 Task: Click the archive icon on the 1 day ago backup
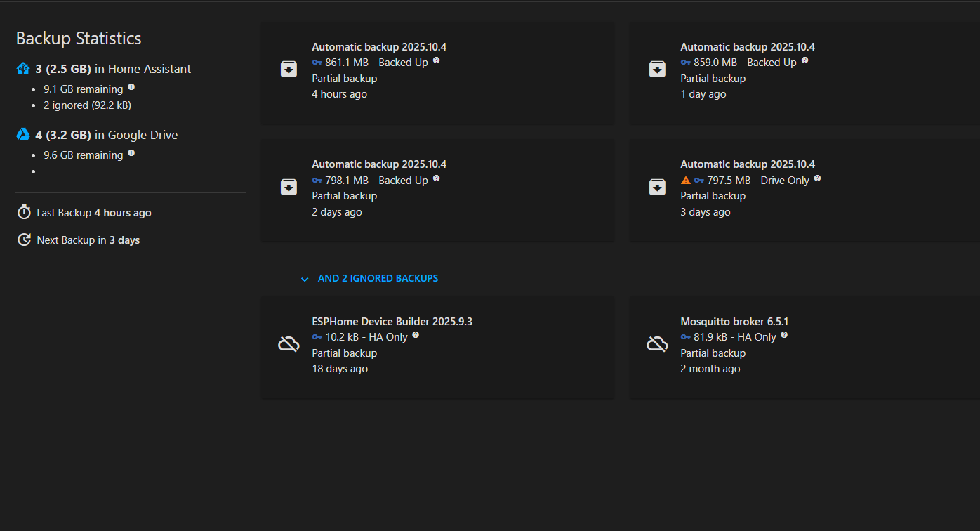coord(657,69)
